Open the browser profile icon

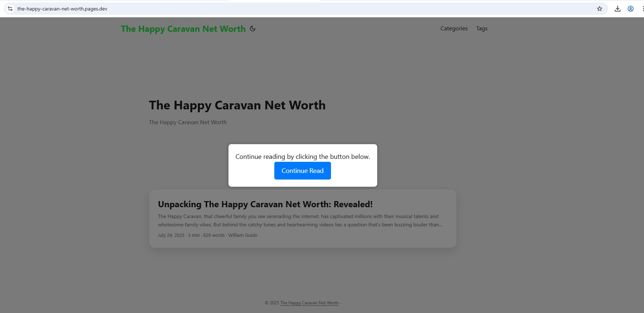coord(631,9)
